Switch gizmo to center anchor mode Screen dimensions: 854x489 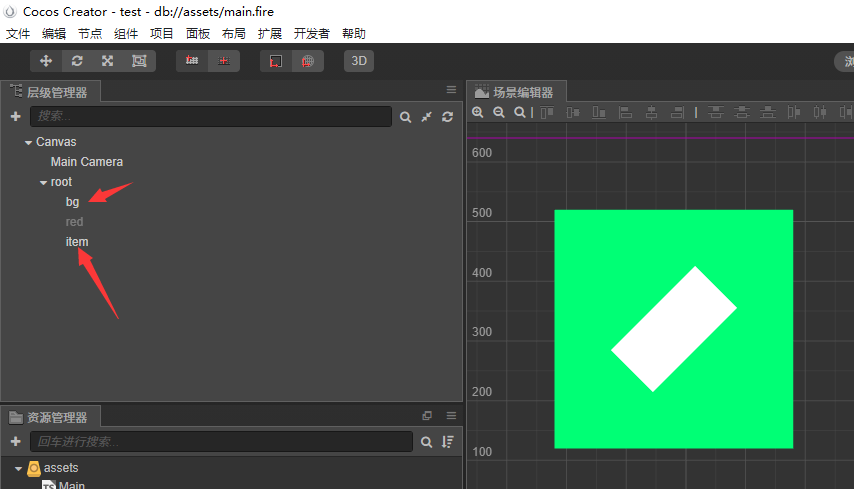(x=224, y=61)
